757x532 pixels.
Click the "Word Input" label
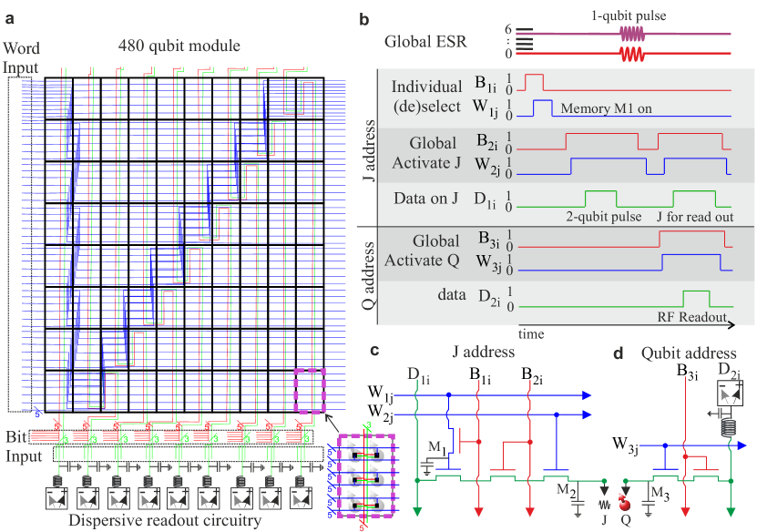(x=21, y=58)
